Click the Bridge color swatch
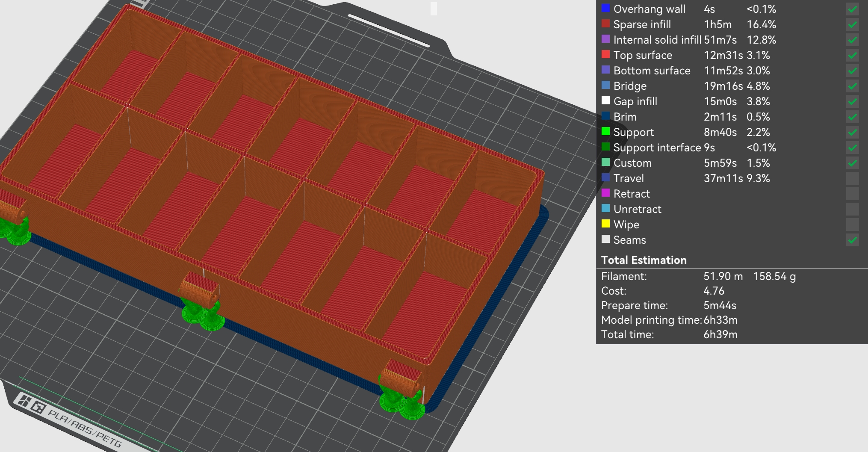The width and height of the screenshot is (868, 452). tap(606, 86)
